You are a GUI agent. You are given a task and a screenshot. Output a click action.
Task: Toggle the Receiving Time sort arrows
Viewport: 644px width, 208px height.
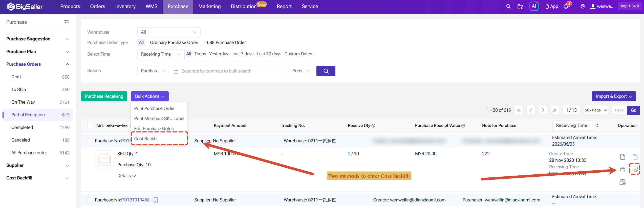coord(597,126)
